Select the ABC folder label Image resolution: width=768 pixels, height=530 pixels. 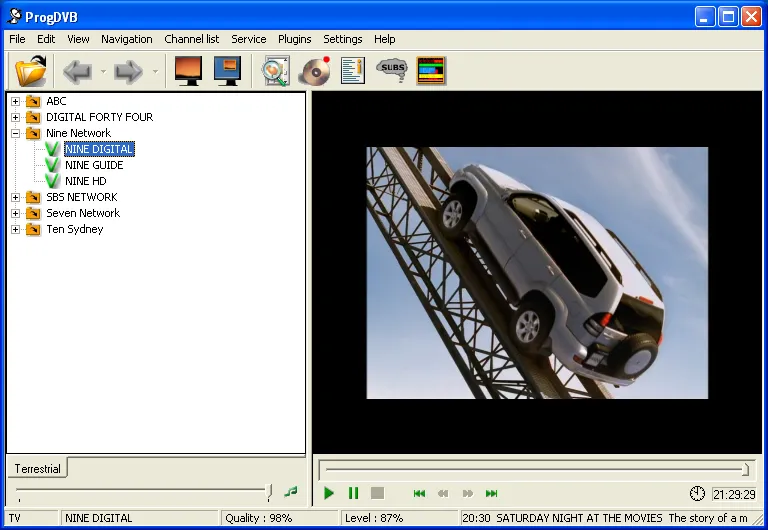(56, 101)
